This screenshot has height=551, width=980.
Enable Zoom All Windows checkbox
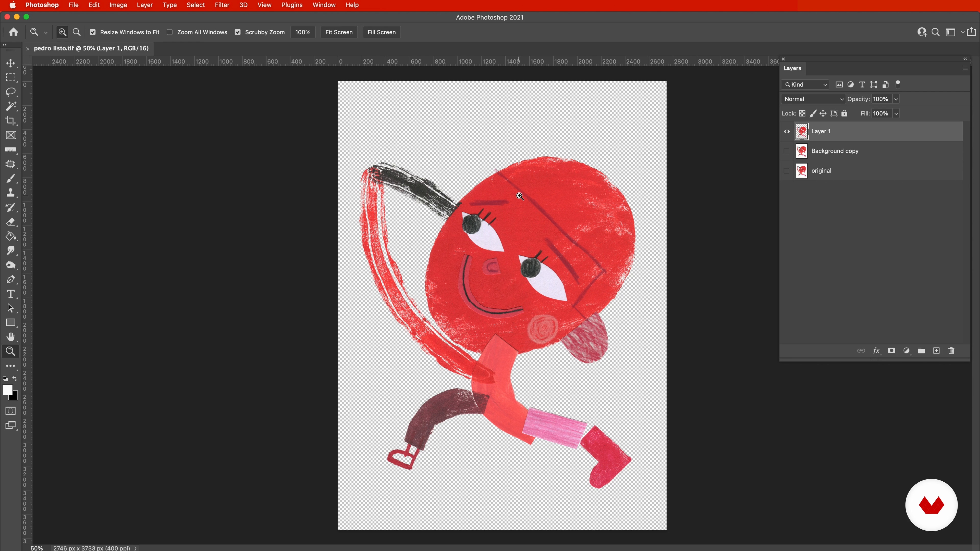tap(170, 32)
